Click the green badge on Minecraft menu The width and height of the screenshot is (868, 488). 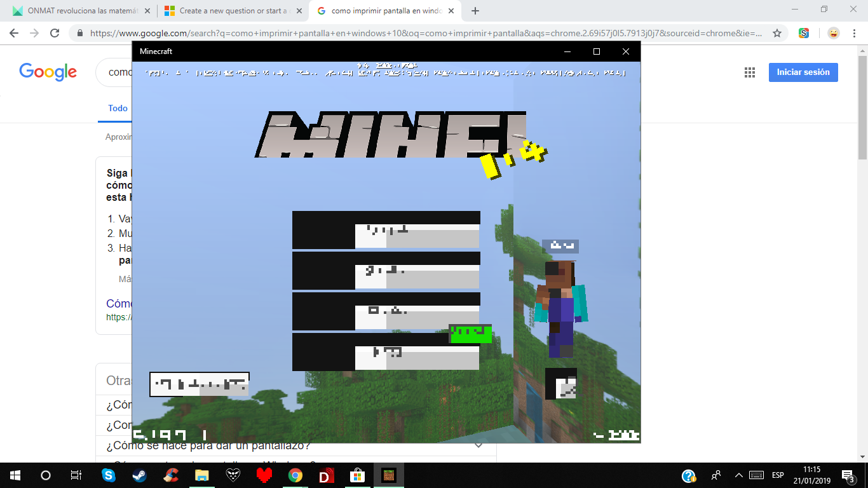(x=470, y=334)
